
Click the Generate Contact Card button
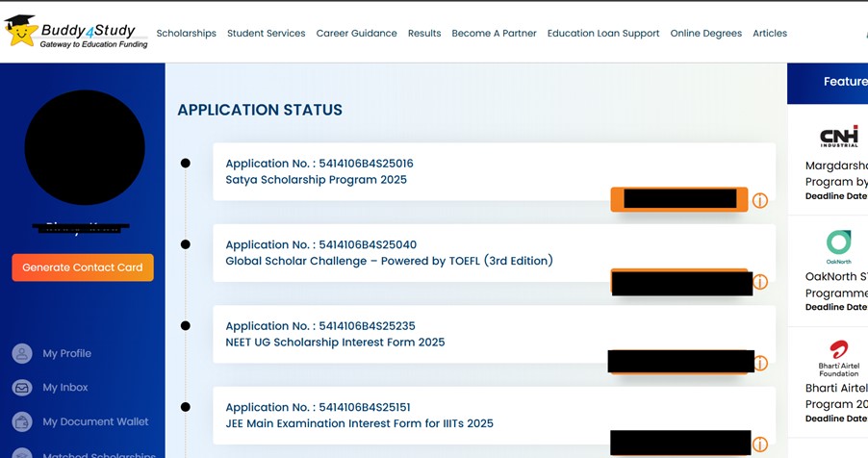pyautogui.click(x=83, y=267)
